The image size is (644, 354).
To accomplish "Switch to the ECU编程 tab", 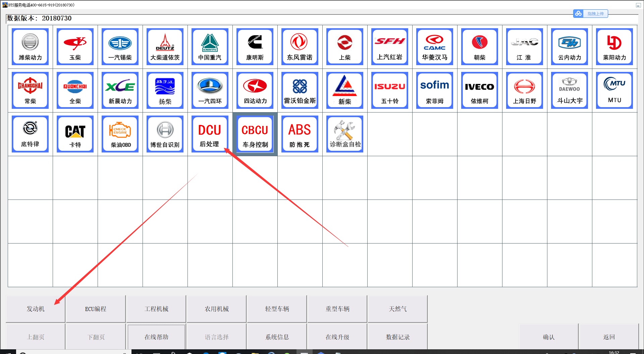I will click(x=96, y=309).
